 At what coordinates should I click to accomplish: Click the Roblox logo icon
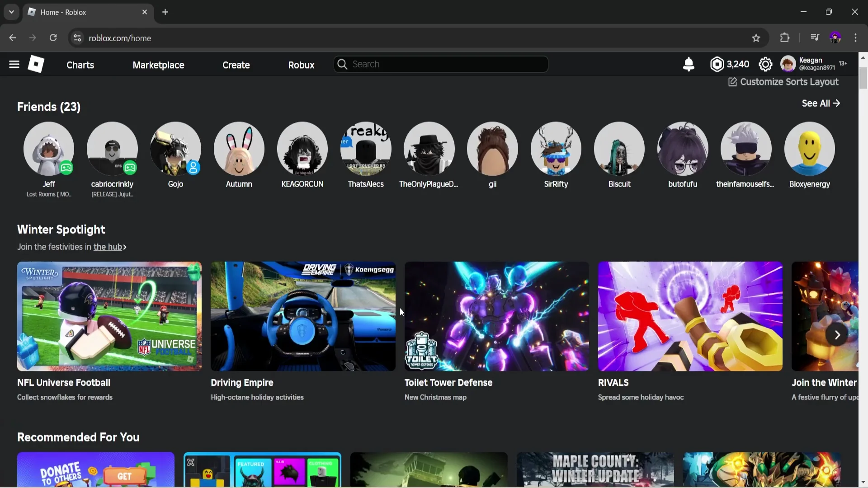36,64
